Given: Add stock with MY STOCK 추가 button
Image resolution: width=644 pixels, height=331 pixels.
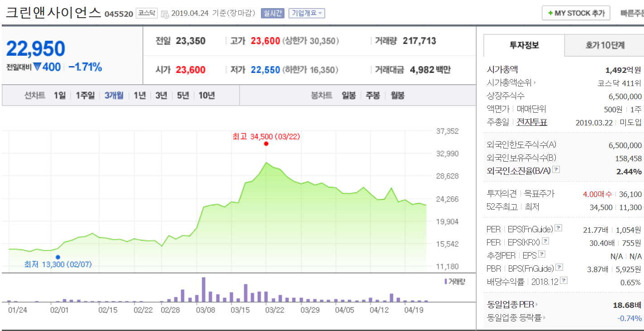Looking at the screenshot, I should click(x=576, y=13).
